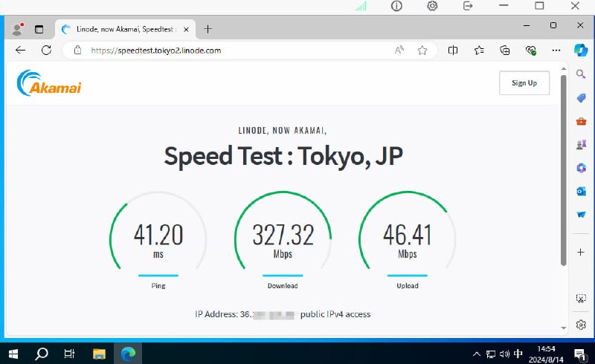595x364 pixels.
Task: Open the sidebar Outlook icon
Action: point(581,191)
